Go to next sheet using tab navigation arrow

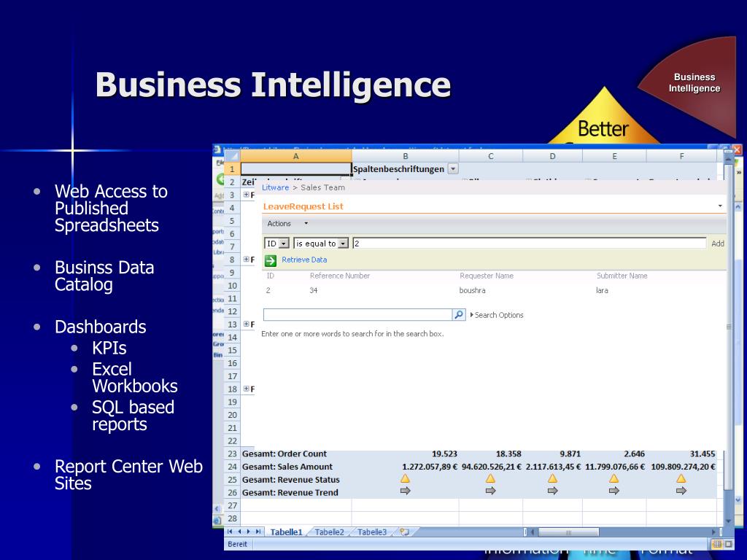coord(248,532)
